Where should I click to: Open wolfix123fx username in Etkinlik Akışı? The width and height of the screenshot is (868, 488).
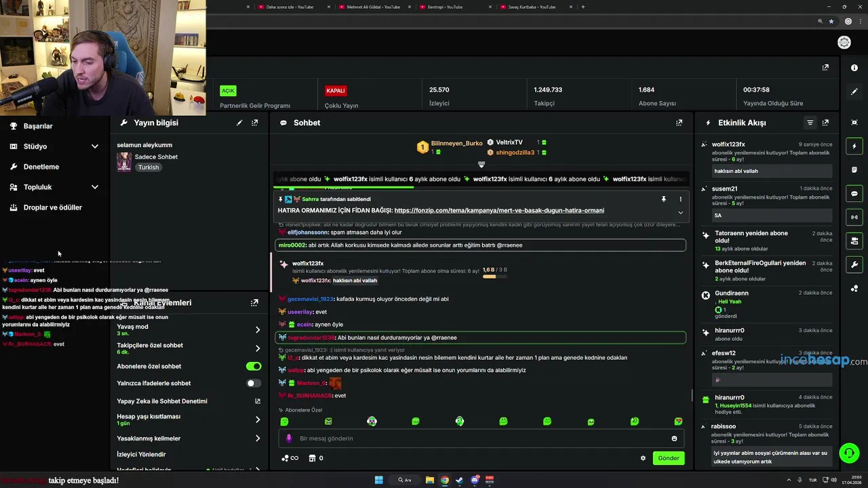728,144
